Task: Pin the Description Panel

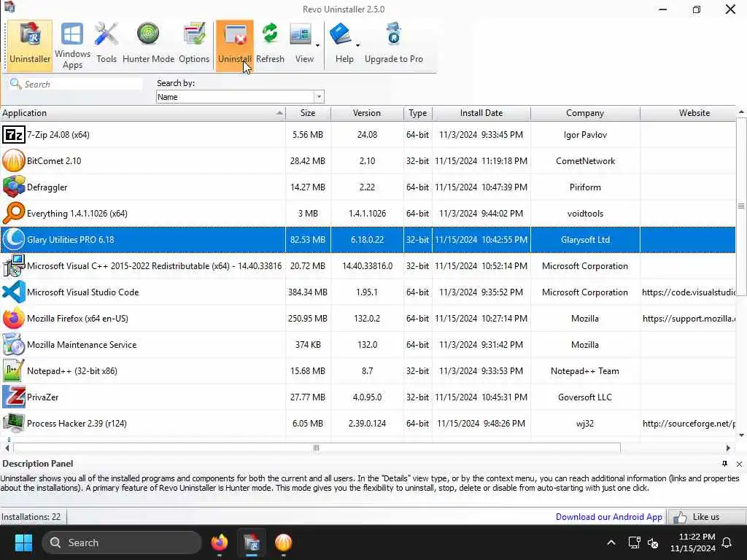Action: (x=724, y=464)
